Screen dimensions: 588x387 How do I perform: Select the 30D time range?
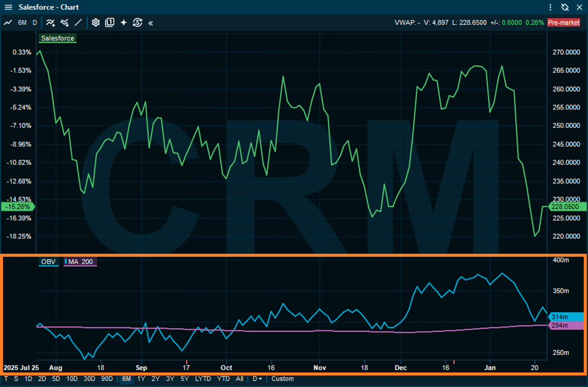89,379
